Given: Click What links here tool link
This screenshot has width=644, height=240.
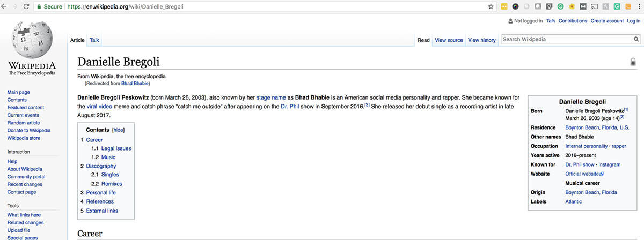Looking at the screenshot, I should (24, 215).
